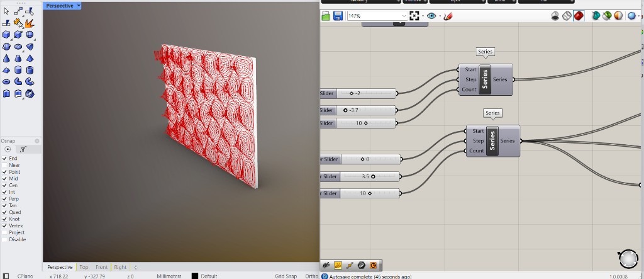644x279 pixels.
Task: Choose the Cone solid tool
Action: [6, 59]
